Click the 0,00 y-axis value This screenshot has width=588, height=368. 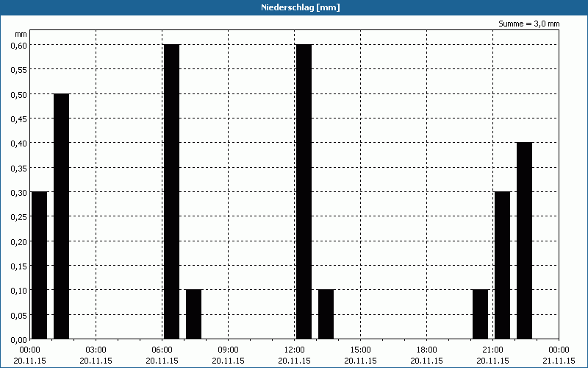19,339
